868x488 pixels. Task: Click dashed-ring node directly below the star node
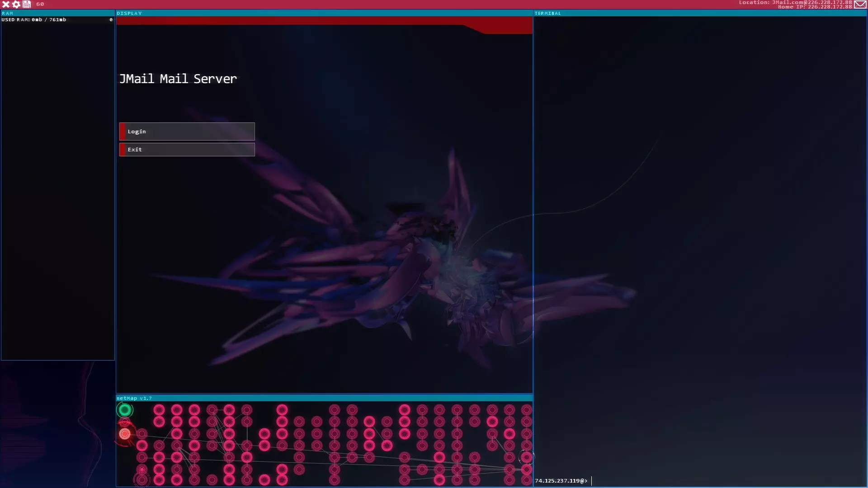tap(142, 480)
